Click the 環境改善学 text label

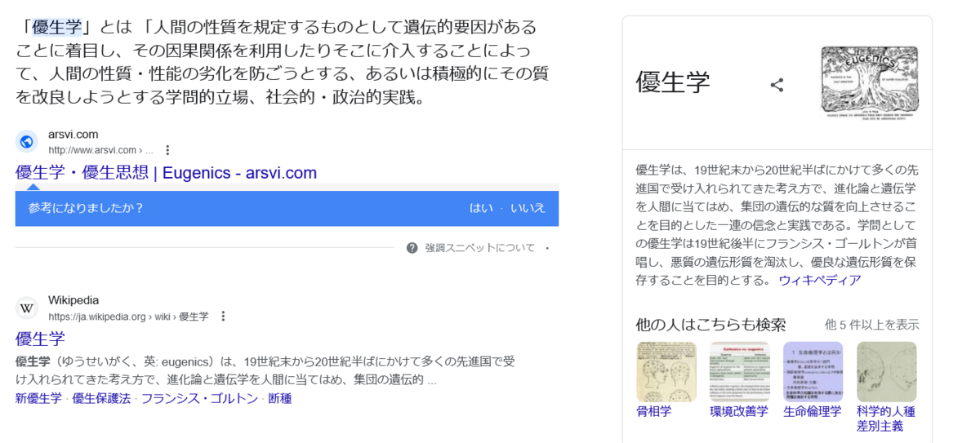click(x=739, y=411)
